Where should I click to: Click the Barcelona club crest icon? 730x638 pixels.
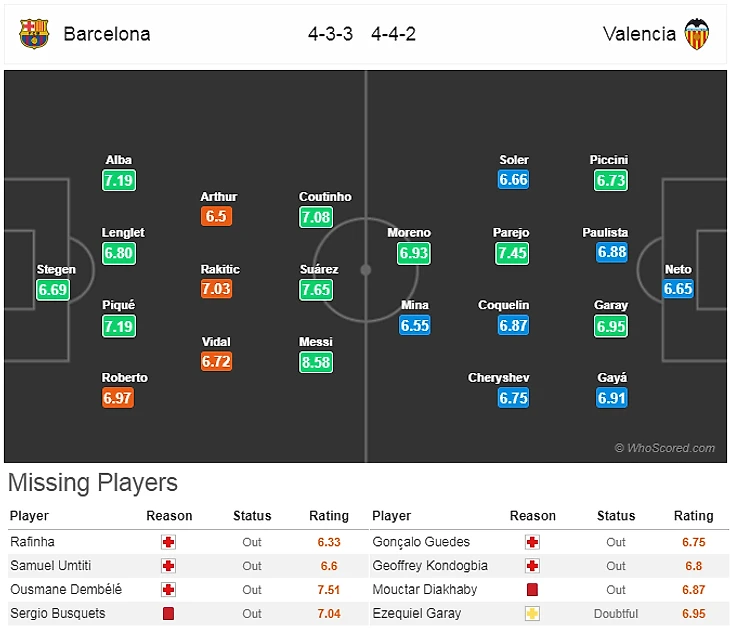33,34
